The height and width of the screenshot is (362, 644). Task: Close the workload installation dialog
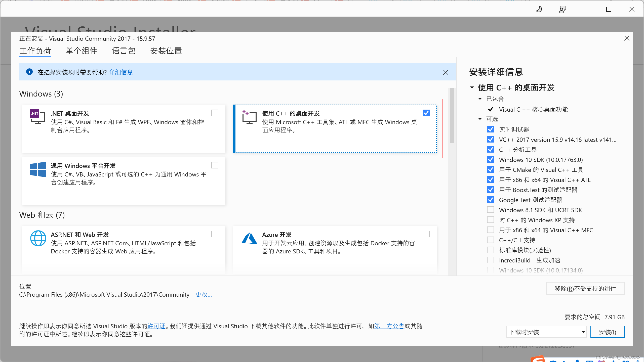pyautogui.click(x=627, y=38)
